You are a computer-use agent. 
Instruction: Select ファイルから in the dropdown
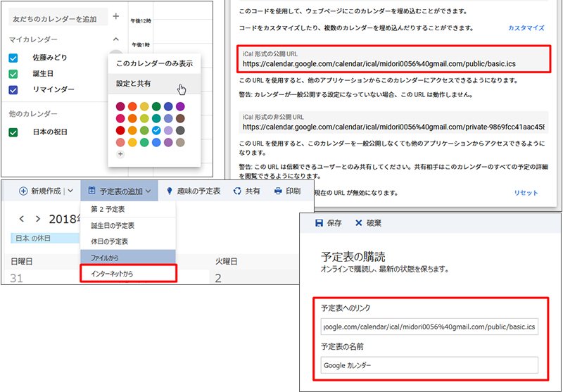pyautogui.click(x=128, y=258)
